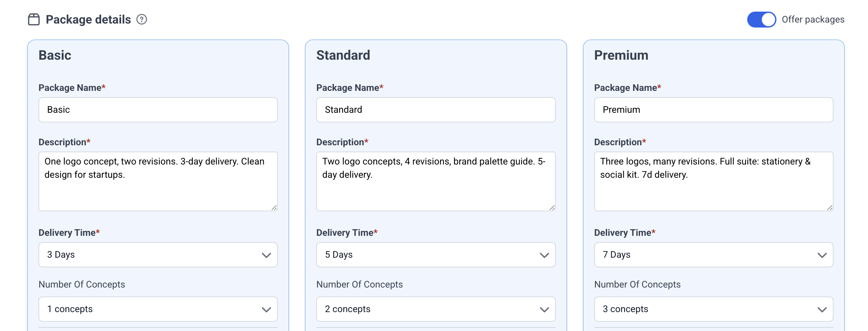Click the Standard description resize handle
This screenshot has height=331, width=868.
coord(552,208)
